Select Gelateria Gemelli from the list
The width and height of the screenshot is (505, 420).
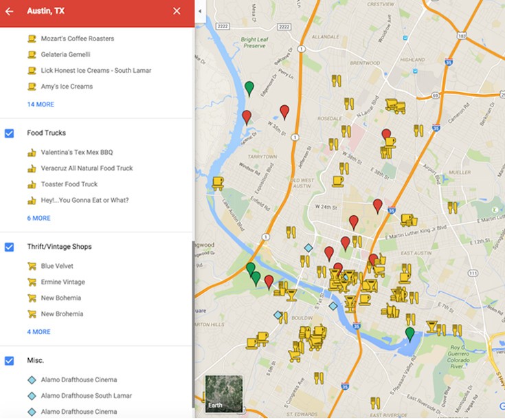tap(65, 54)
